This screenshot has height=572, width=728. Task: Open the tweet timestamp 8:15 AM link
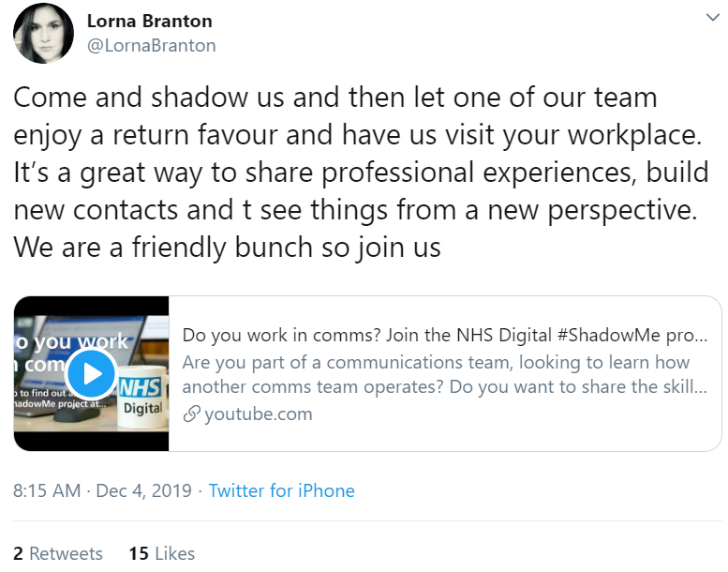(47, 490)
